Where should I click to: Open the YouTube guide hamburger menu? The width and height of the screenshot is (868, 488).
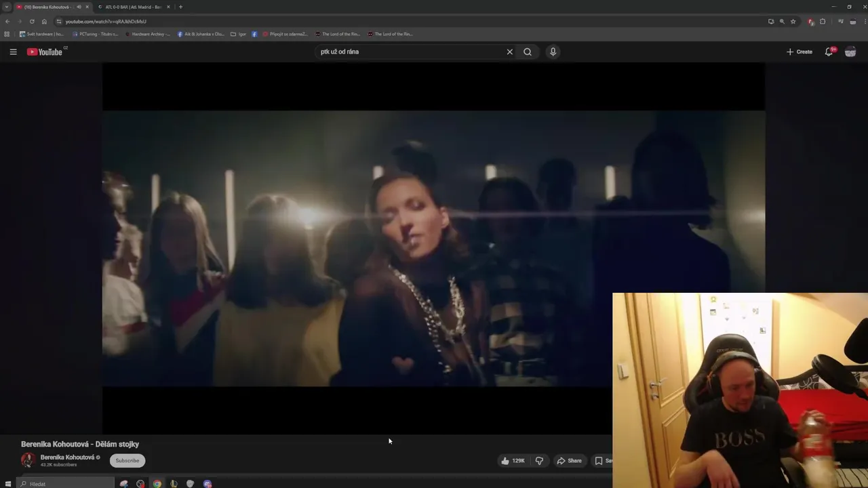13,52
